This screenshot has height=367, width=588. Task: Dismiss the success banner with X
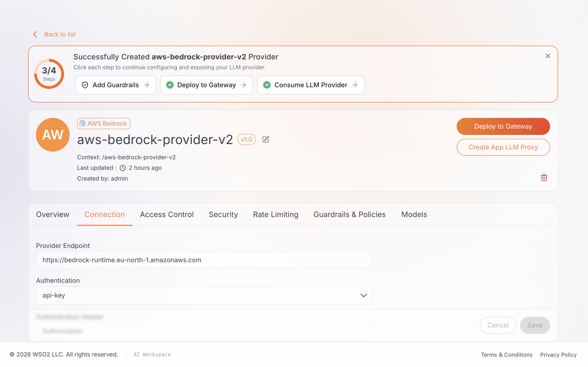coord(548,56)
